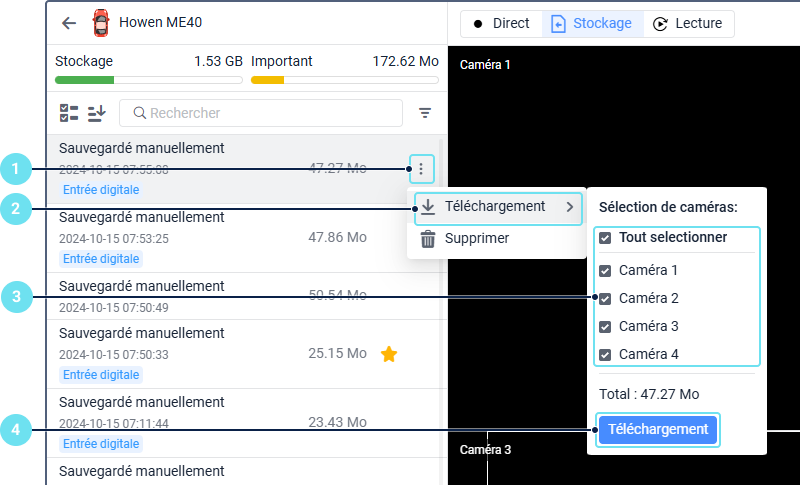Go back using the left arrow icon
This screenshot has width=800, height=485.
(x=69, y=23)
